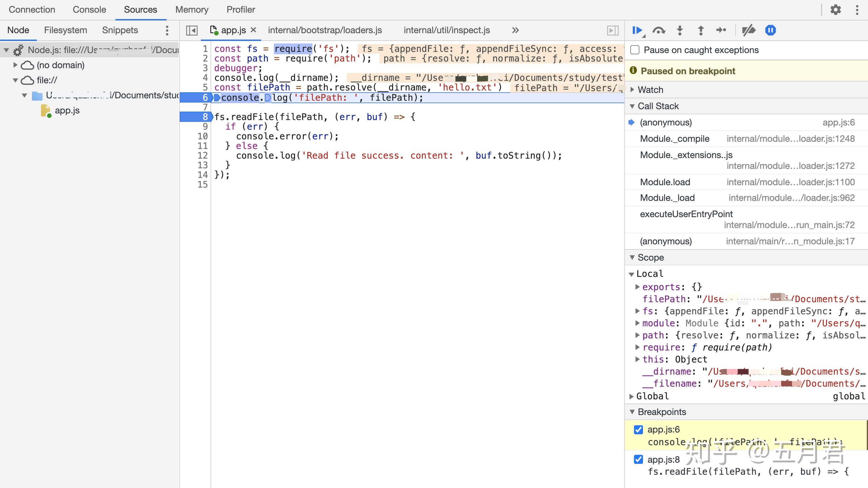Toggle the pause-on-exceptions icon
The image size is (868, 488).
pos(771,30)
